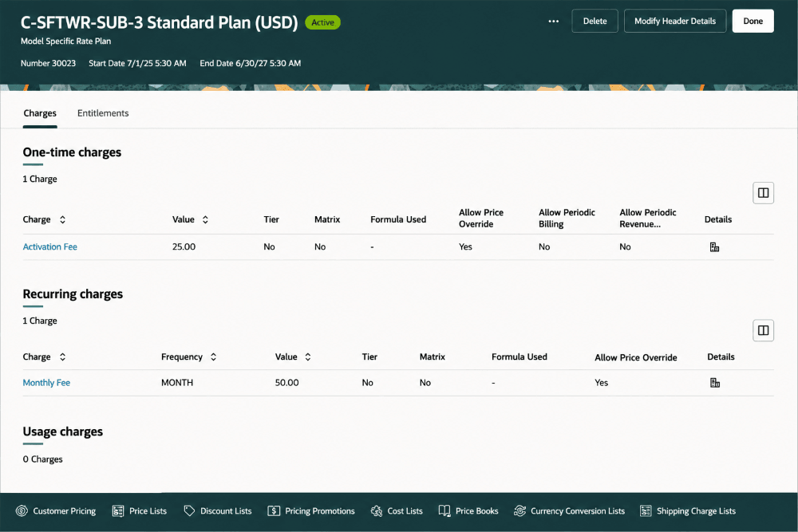The height and width of the screenshot is (532, 798).
Task: Click the Price Books icon
Action: tap(444, 510)
